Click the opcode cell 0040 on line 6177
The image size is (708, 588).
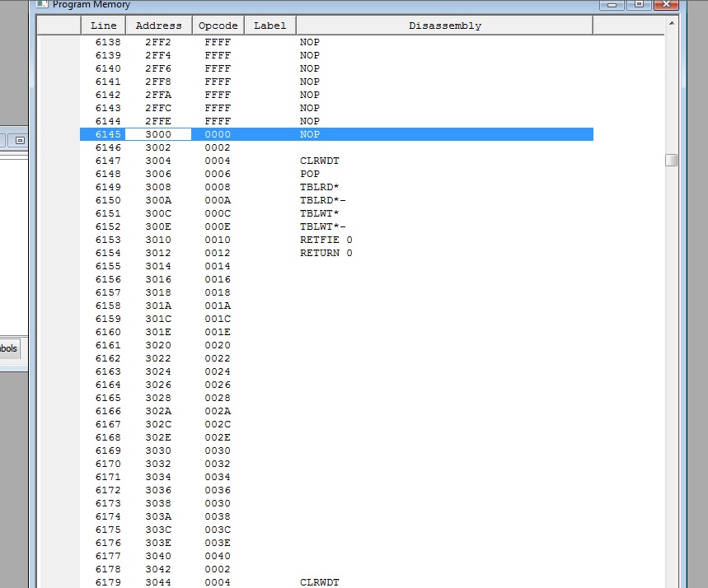[x=218, y=556]
